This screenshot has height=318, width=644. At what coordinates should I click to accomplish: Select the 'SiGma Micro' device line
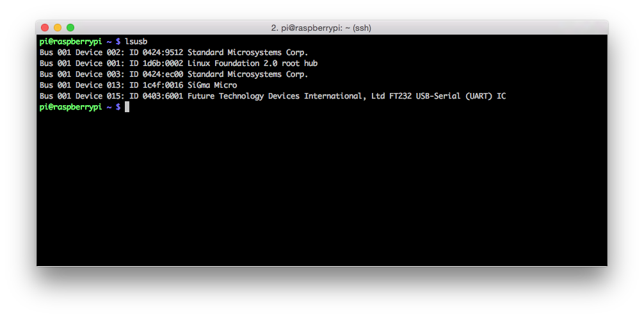[138, 85]
